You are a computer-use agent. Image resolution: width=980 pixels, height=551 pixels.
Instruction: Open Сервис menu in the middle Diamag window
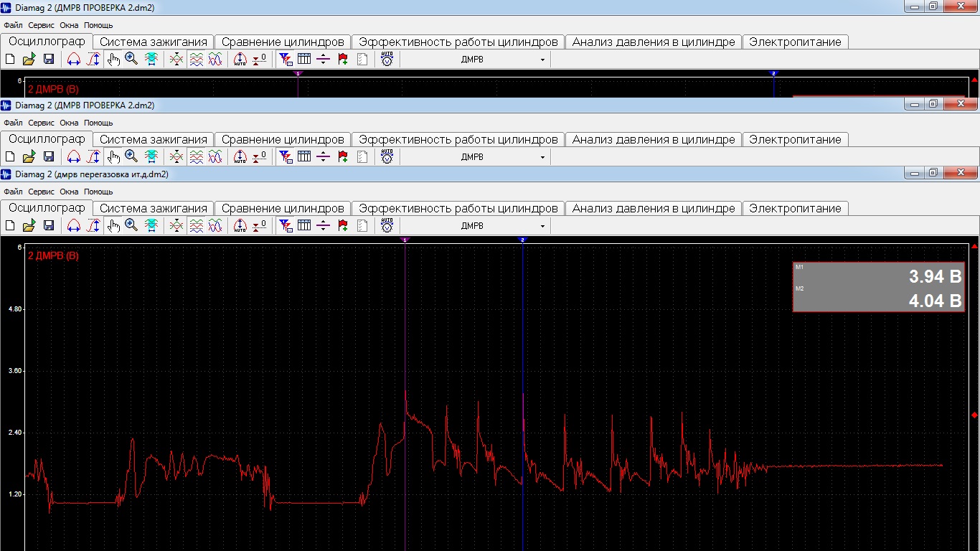[41, 123]
